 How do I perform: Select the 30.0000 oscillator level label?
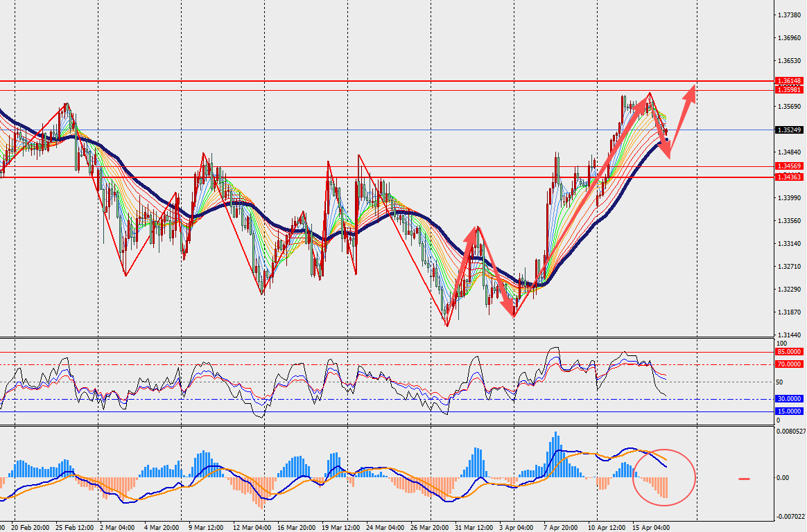(x=790, y=399)
